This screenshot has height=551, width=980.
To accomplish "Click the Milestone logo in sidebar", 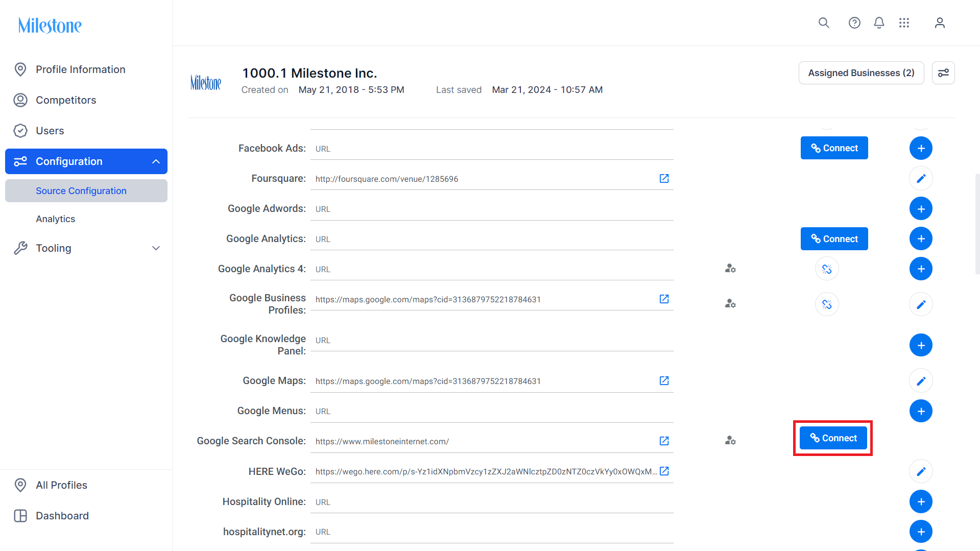I will coord(50,25).
